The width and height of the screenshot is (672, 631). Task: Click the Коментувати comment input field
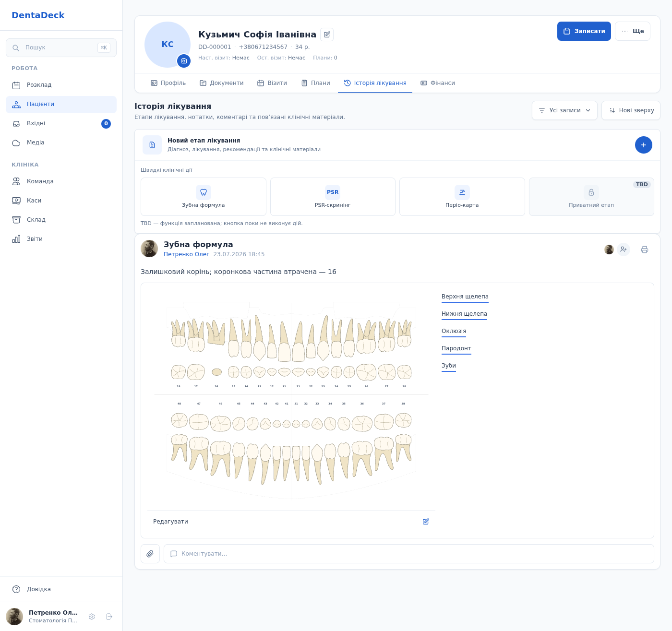click(x=409, y=554)
